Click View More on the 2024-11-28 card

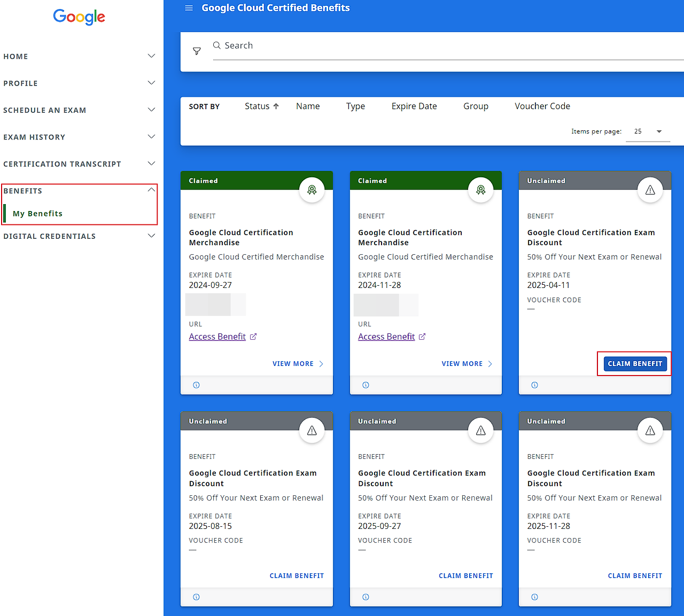pyautogui.click(x=467, y=364)
